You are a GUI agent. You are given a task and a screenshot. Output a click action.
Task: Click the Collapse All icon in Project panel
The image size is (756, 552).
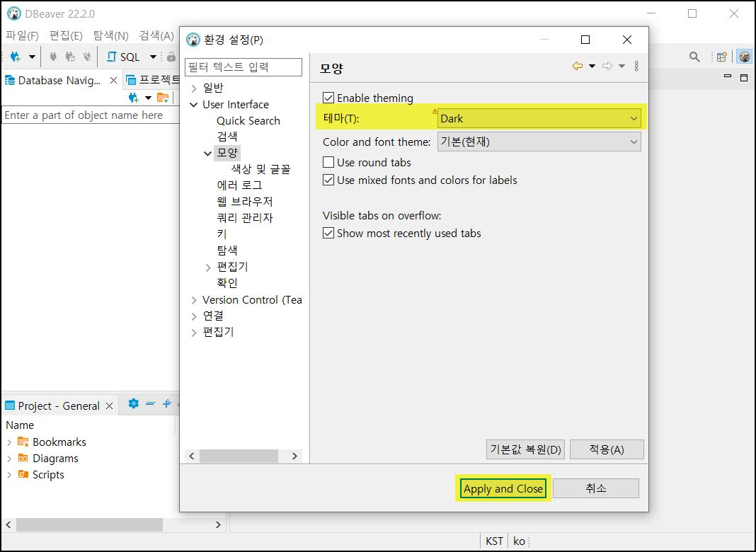coord(151,403)
